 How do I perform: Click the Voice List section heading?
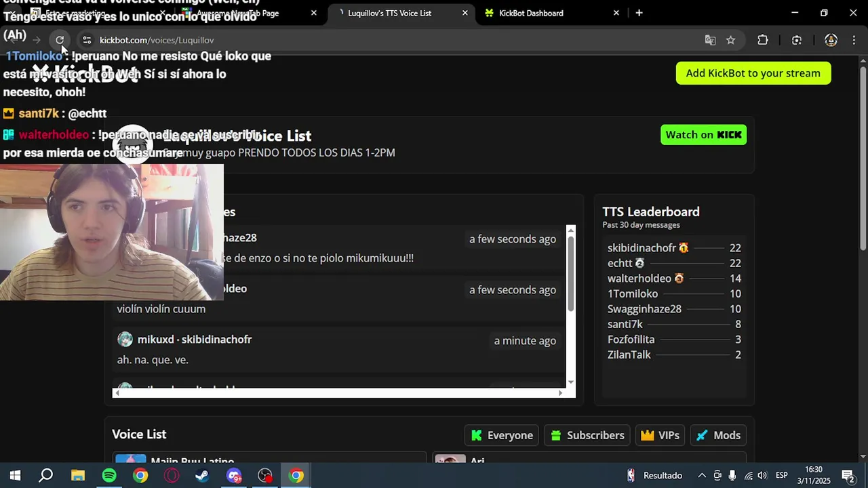coord(139,434)
